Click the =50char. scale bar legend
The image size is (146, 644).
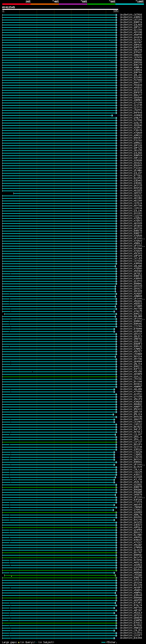point(109,642)
